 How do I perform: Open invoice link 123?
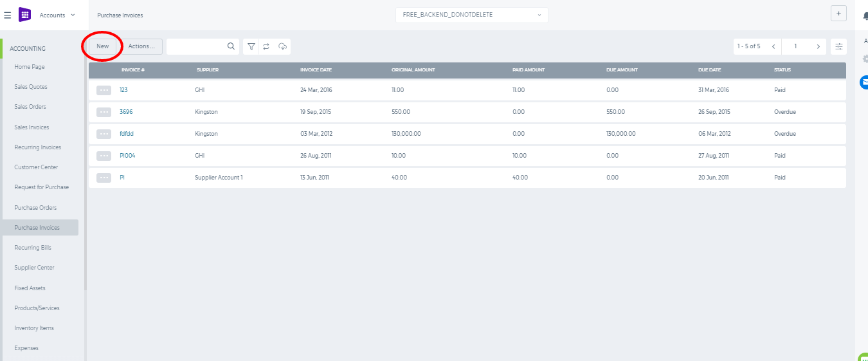(123, 90)
